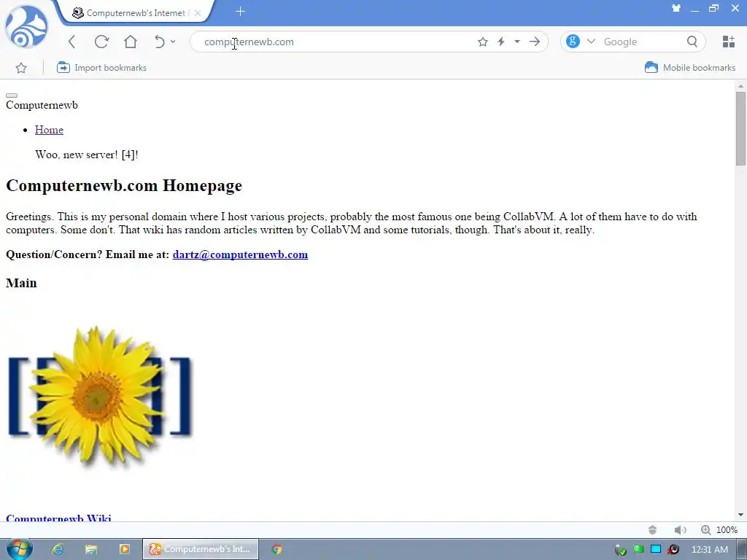Click the 100% zoom level

click(727, 530)
